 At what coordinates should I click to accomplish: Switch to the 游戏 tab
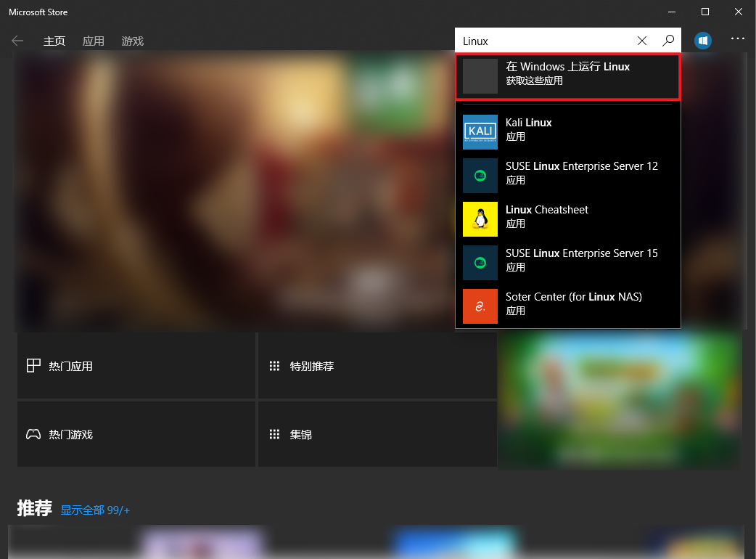click(133, 41)
